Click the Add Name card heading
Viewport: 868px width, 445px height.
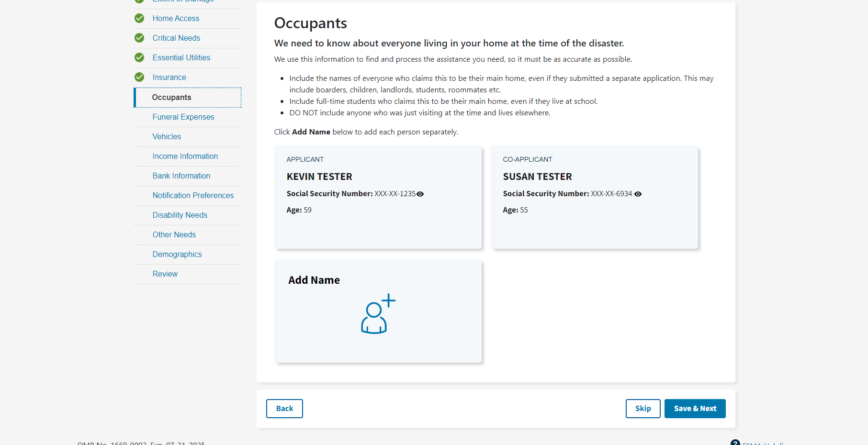(x=314, y=280)
